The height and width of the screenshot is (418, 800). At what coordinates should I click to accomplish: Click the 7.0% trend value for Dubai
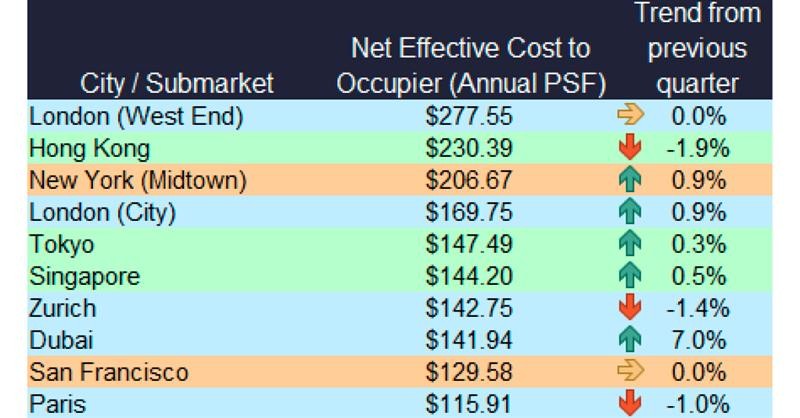tap(699, 340)
